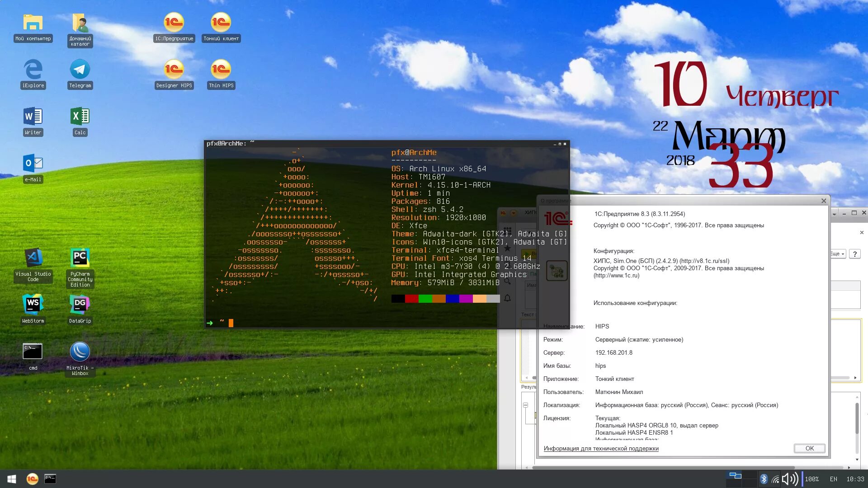Screen dimensions: 868x488
Task: Launch MikroTik Winbox from the desktop
Action: (x=80, y=359)
